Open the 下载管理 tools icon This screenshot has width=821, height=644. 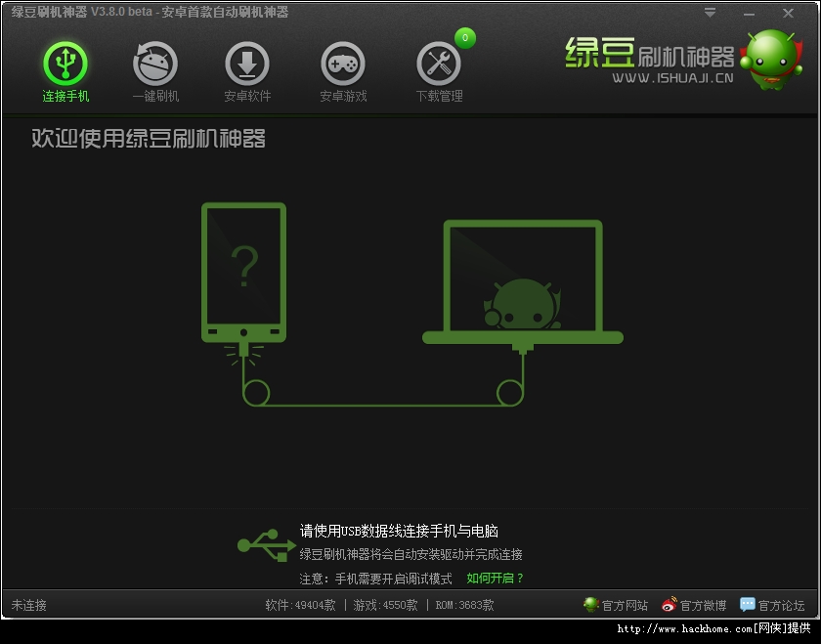pyautogui.click(x=439, y=64)
